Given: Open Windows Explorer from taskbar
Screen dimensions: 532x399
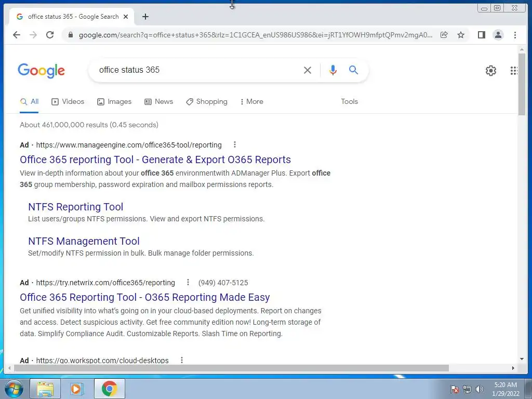Looking at the screenshot, I should (x=45, y=389).
